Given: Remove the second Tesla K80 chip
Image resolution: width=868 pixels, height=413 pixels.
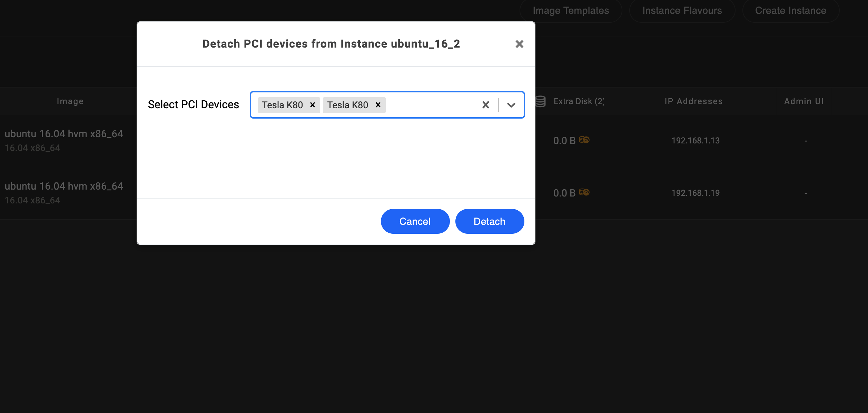Looking at the screenshot, I should point(378,105).
